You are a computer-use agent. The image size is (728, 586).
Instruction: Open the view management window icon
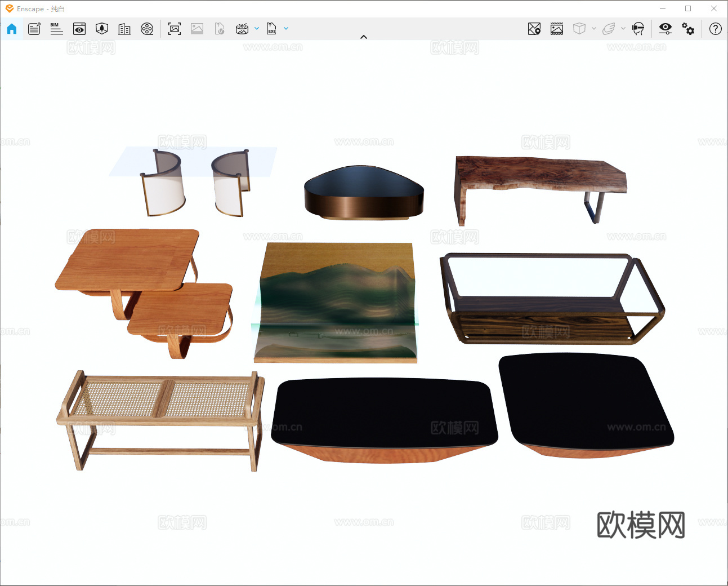[x=79, y=29]
